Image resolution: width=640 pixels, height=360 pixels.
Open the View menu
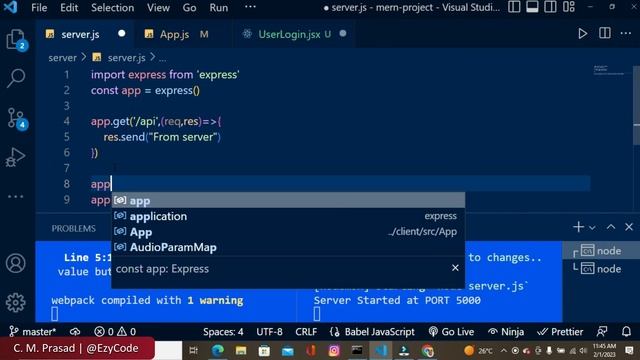[158, 8]
